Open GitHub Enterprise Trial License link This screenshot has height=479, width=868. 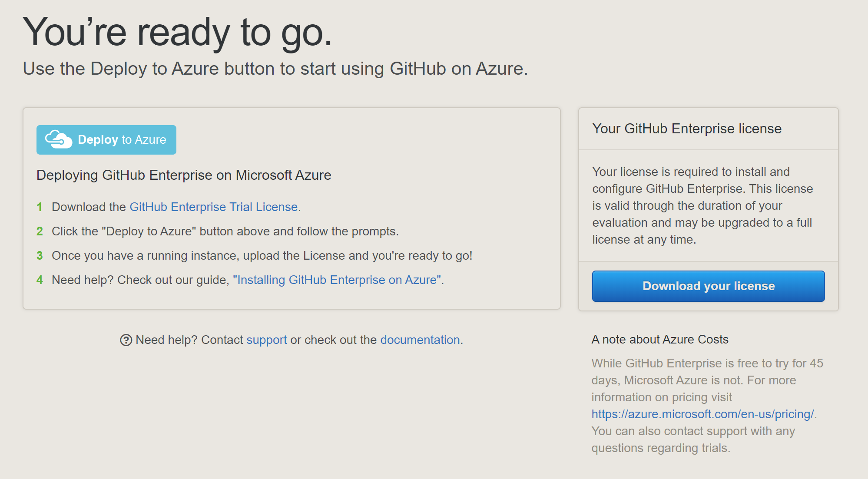(213, 207)
